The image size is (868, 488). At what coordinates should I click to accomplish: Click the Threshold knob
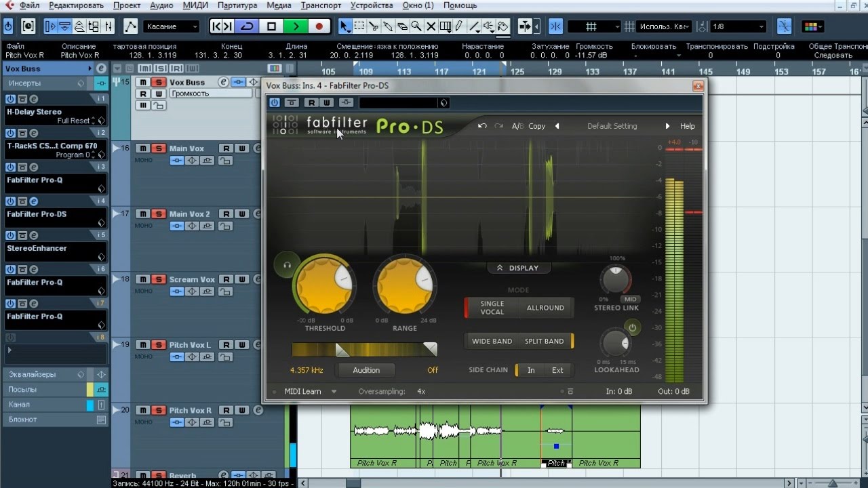point(325,285)
